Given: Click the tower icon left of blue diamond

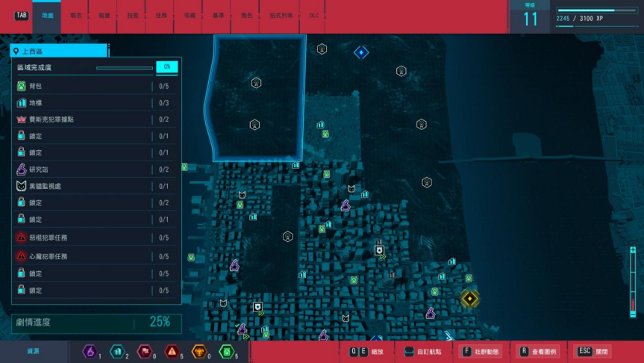Looking at the screenshot, I should click(x=322, y=49).
